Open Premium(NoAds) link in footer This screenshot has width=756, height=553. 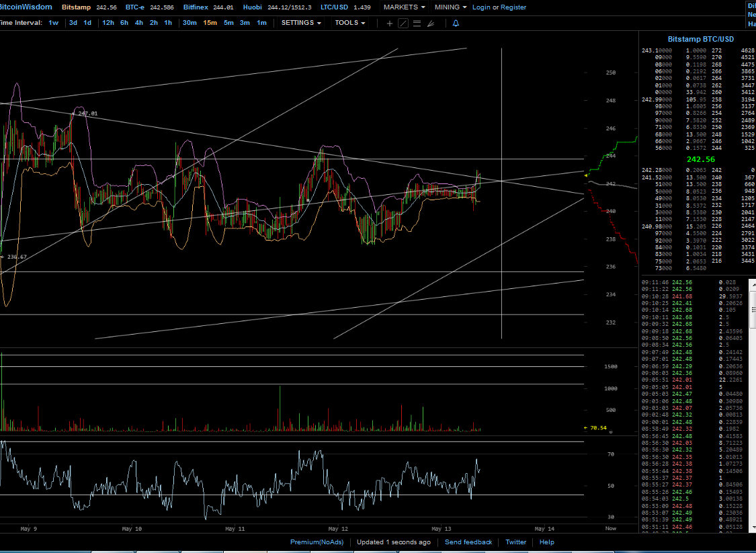coord(317,542)
